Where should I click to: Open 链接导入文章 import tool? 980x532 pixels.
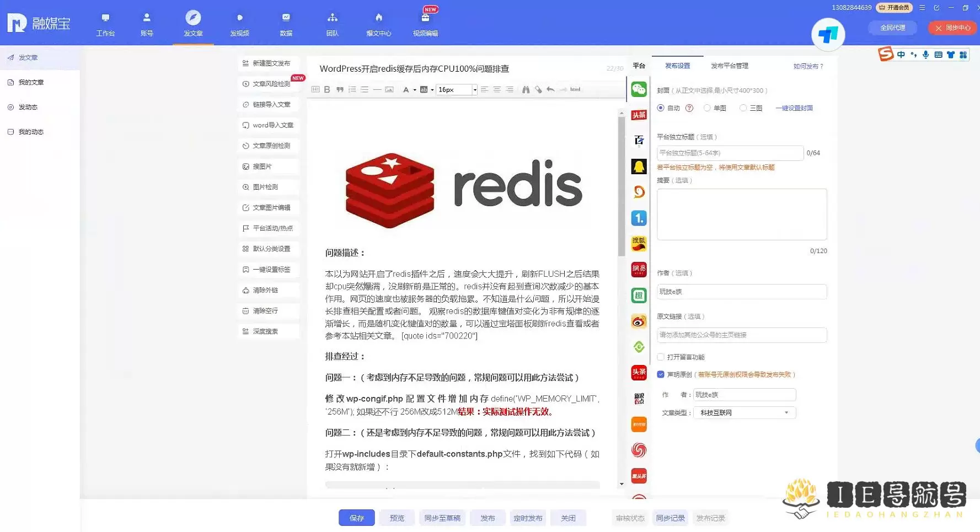269,104
